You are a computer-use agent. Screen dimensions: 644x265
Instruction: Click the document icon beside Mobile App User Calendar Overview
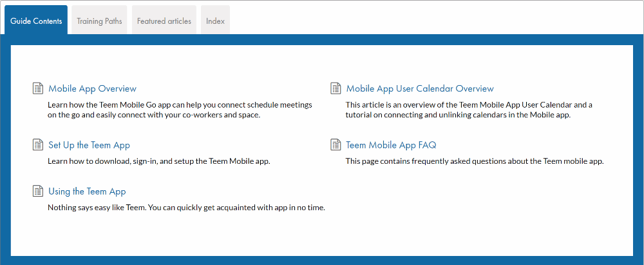(x=336, y=88)
